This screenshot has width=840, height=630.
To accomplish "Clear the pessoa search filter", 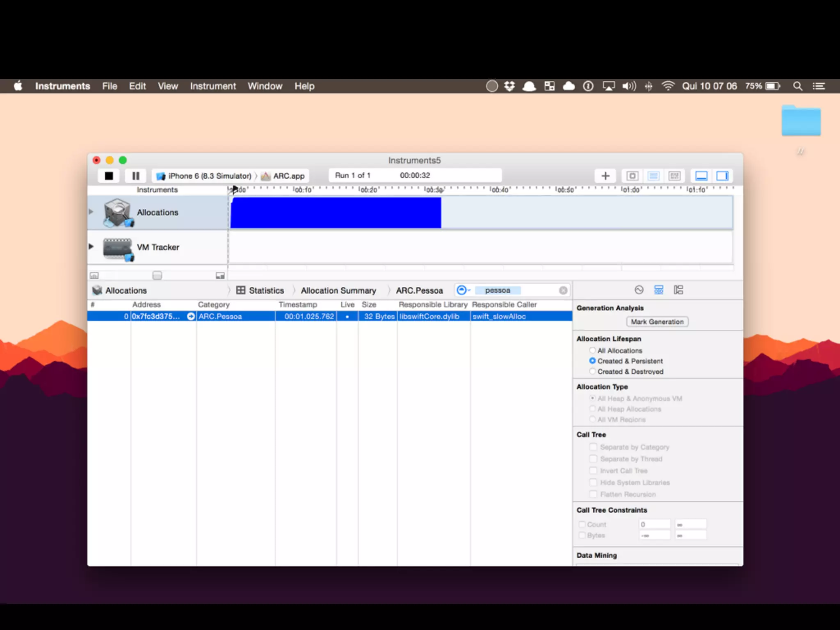I will tap(563, 290).
